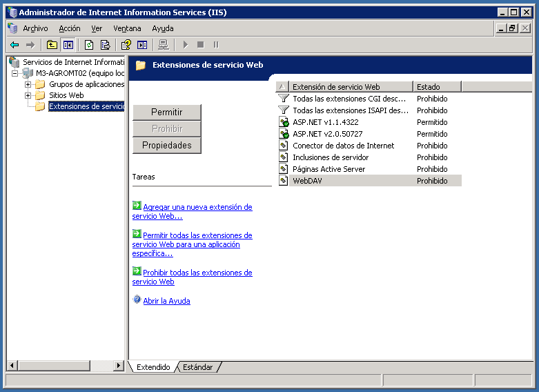
Task: Click the tree pane scrollbar left arrow
Action: (x=12, y=365)
